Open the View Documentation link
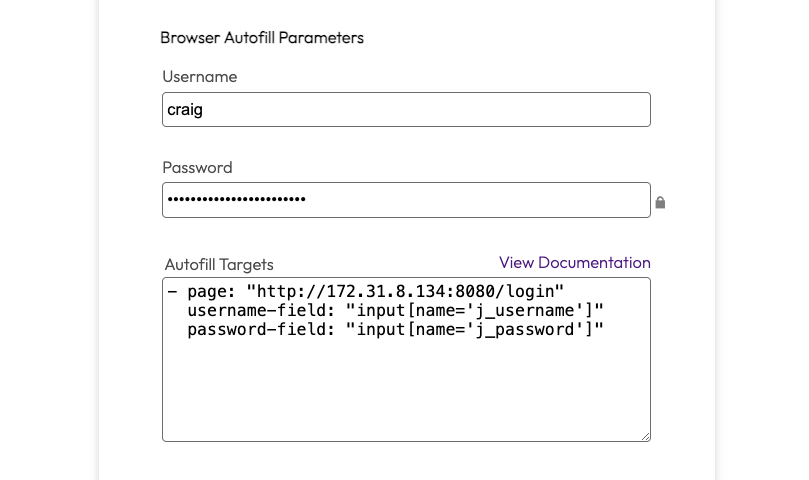 coord(574,262)
